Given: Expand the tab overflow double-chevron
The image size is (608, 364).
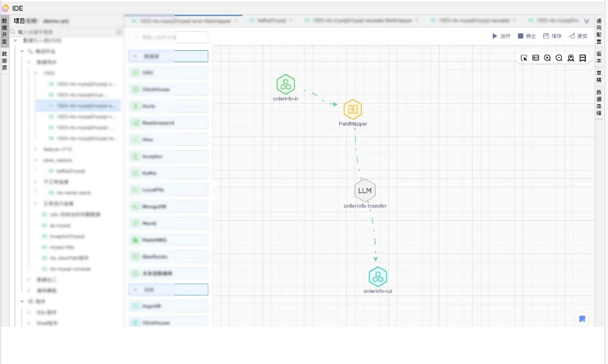Looking at the screenshot, I should coord(587,21).
